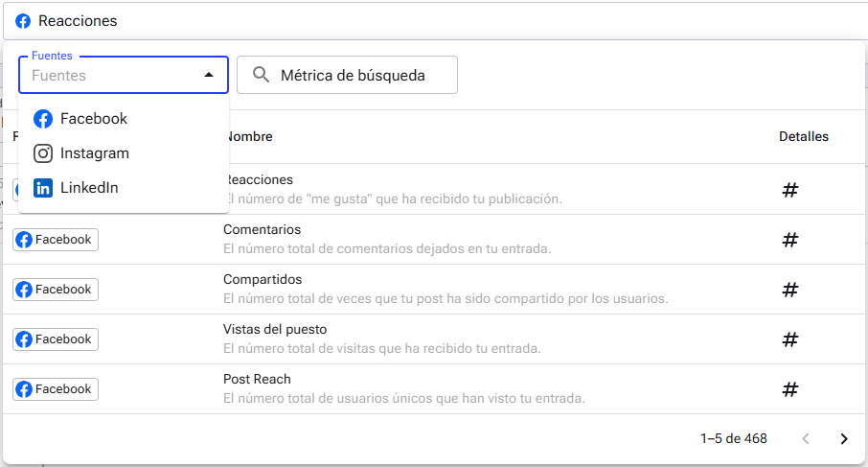This screenshot has width=868, height=467.
Task: Click the Facebook logo in dropdown list
Action: point(42,119)
